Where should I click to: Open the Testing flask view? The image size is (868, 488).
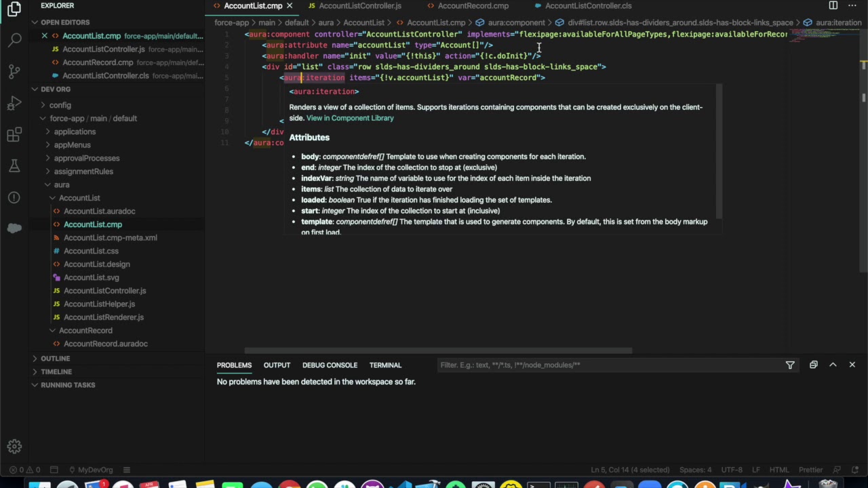click(x=14, y=166)
